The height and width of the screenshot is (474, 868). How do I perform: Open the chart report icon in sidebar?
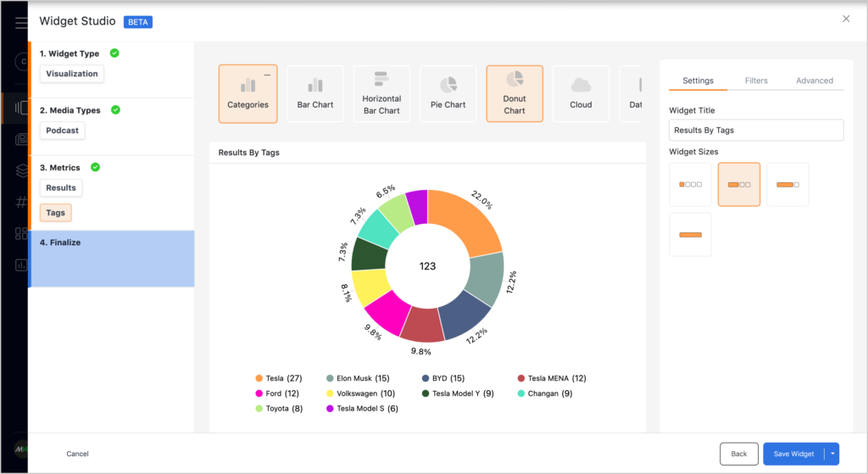(x=21, y=265)
